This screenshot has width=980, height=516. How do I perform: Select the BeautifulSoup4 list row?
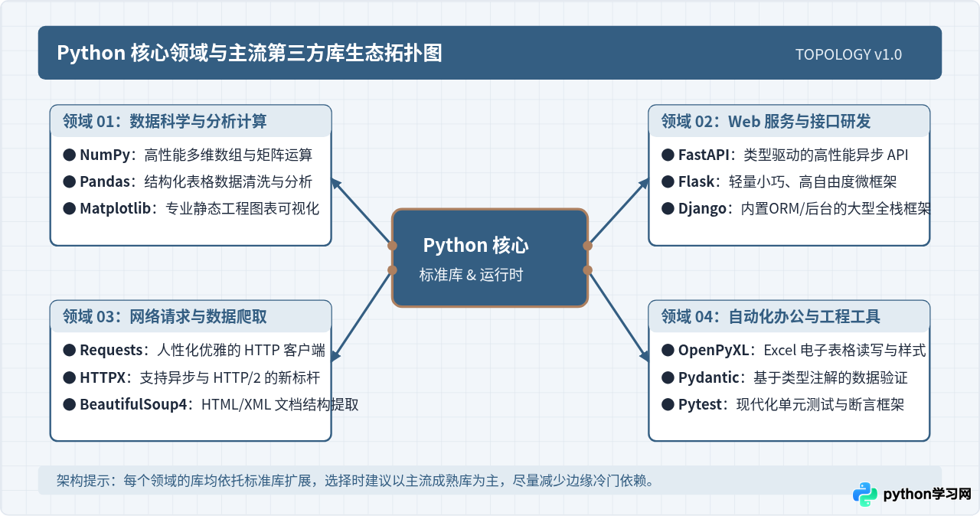(x=211, y=404)
